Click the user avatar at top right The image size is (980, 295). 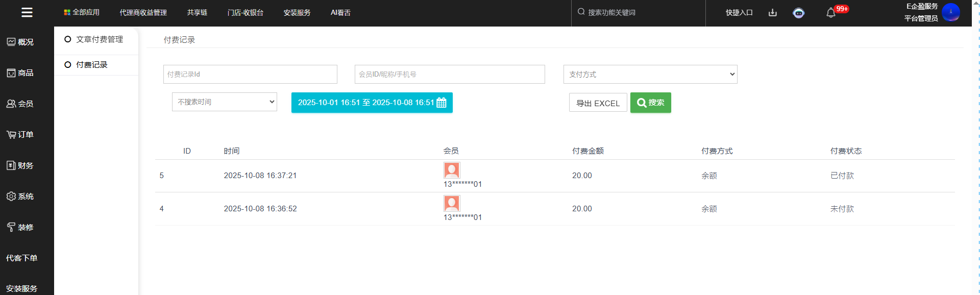point(950,12)
